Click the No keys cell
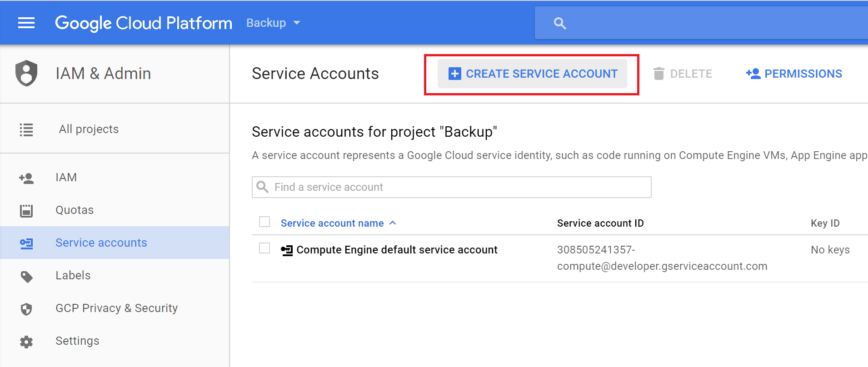 tap(830, 250)
